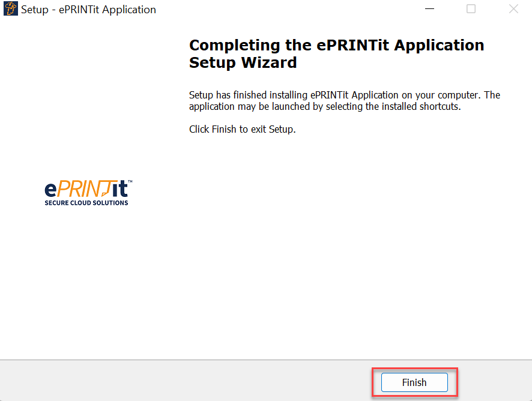
Task: Click the 'Setup has finished installing' paragraph
Action: click(344, 95)
